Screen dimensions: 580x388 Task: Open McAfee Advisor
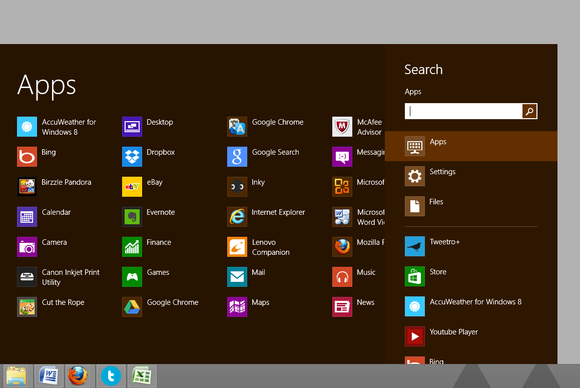tap(357, 127)
